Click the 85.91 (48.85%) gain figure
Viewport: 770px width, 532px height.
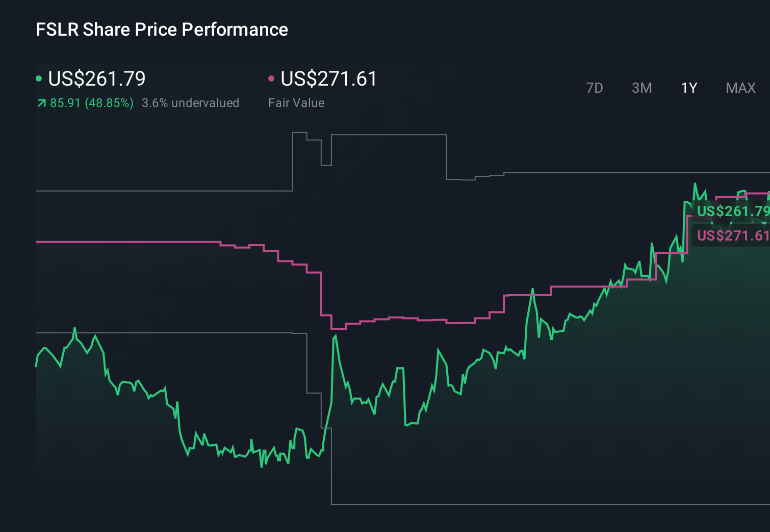92,102
